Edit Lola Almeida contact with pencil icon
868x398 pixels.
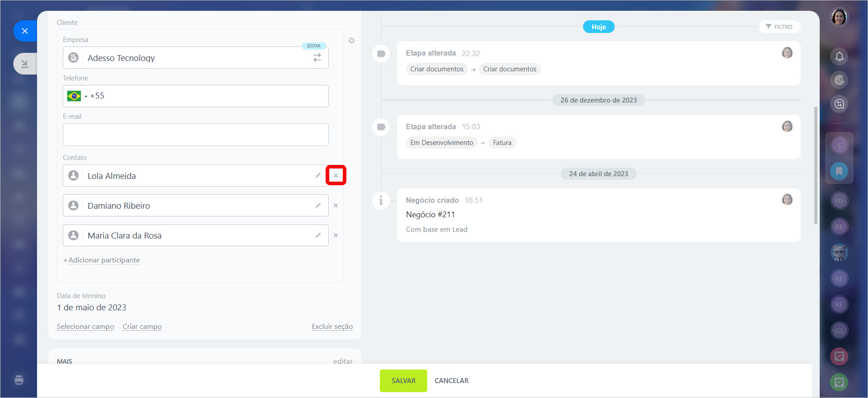[x=318, y=175]
